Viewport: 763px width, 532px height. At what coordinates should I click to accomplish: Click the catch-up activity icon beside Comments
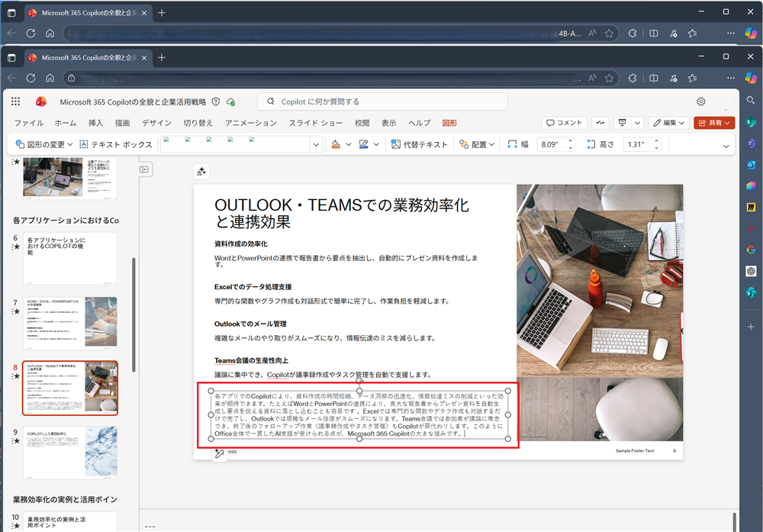[x=600, y=123]
